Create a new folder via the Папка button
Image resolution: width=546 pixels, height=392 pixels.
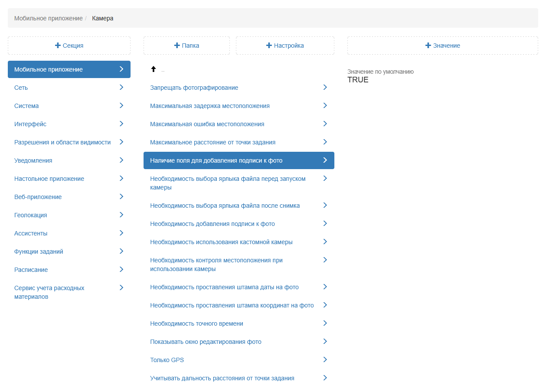point(186,46)
